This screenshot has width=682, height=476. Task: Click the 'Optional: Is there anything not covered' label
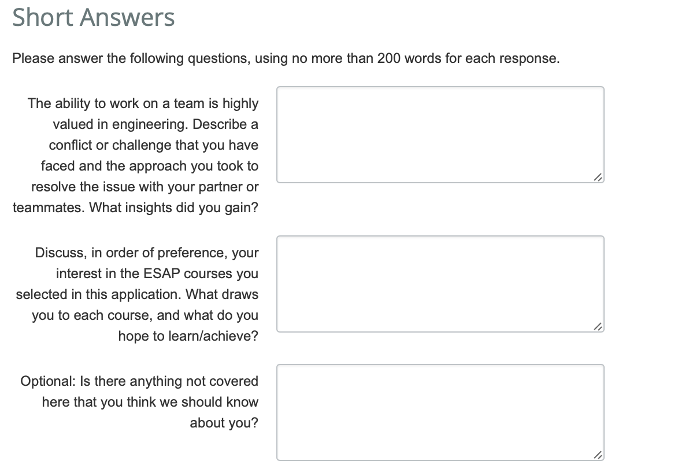coord(140,402)
